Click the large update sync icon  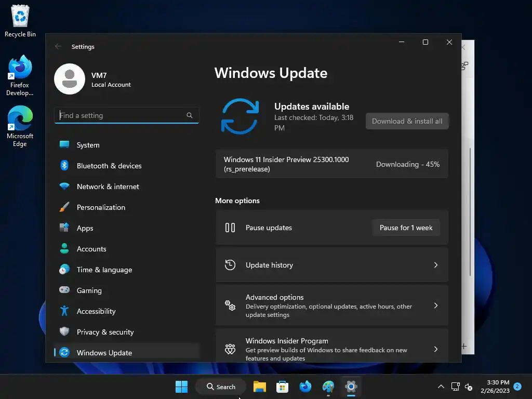pyautogui.click(x=240, y=116)
